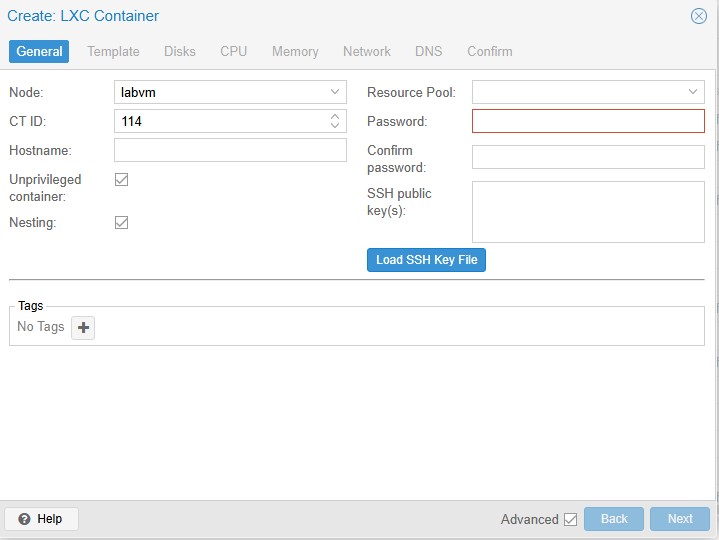
Task: Click the Confirm password field
Action: click(588, 157)
